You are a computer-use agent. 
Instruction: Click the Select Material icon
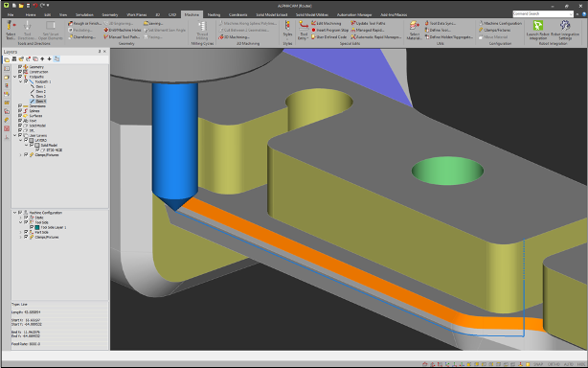[415, 30]
